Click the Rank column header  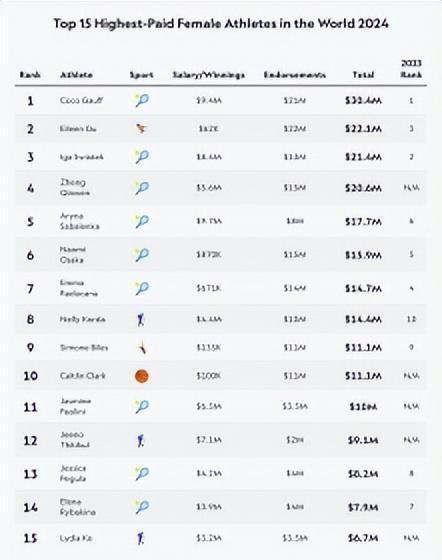(x=30, y=75)
